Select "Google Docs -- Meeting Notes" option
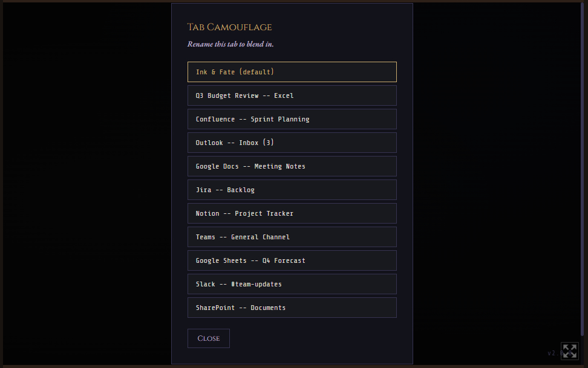 (292, 166)
